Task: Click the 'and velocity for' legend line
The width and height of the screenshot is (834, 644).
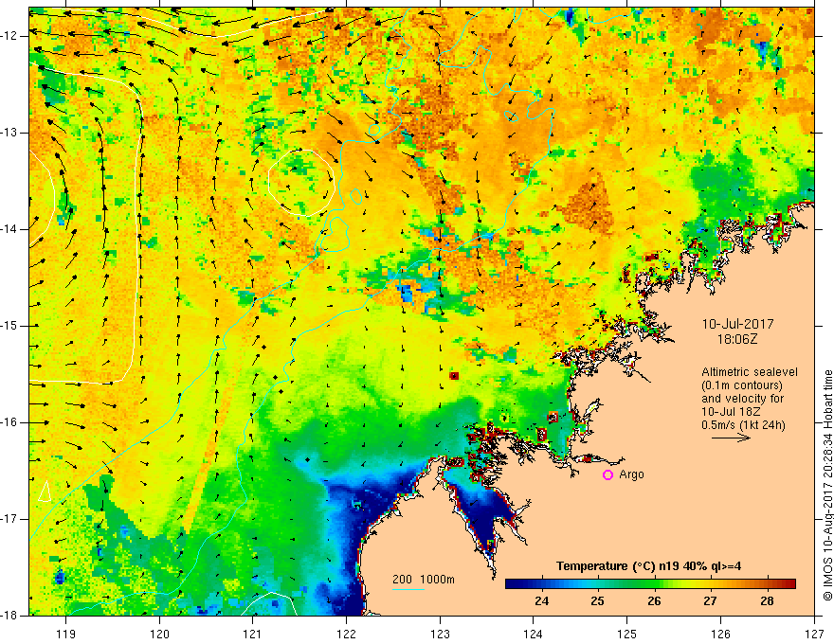Action: click(x=742, y=399)
